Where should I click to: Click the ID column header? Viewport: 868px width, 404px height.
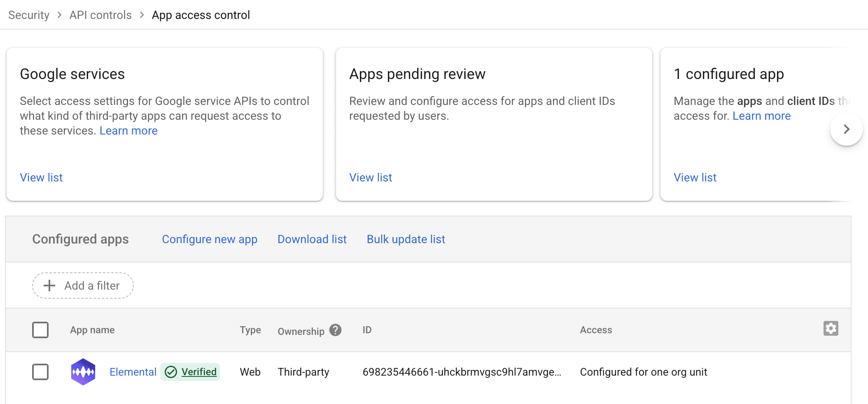pyautogui.click(x=367, y=330)
